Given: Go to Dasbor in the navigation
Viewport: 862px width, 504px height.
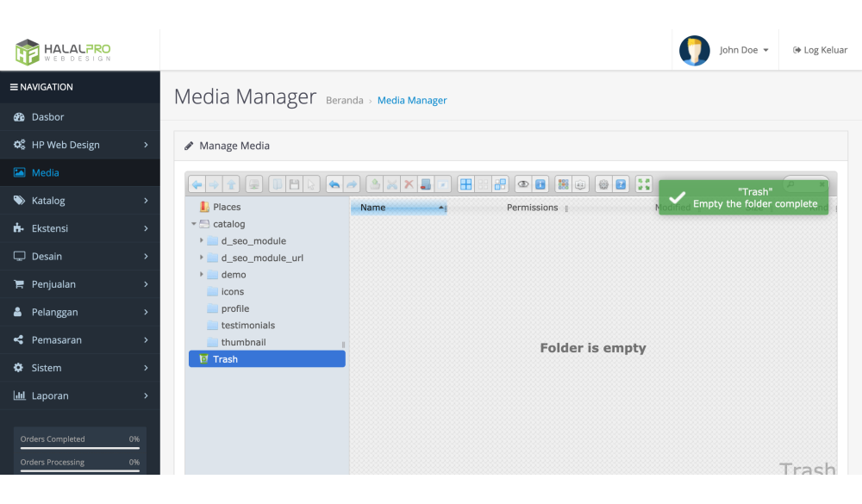Looking at the screenshot, I should (x=48, y=117).
